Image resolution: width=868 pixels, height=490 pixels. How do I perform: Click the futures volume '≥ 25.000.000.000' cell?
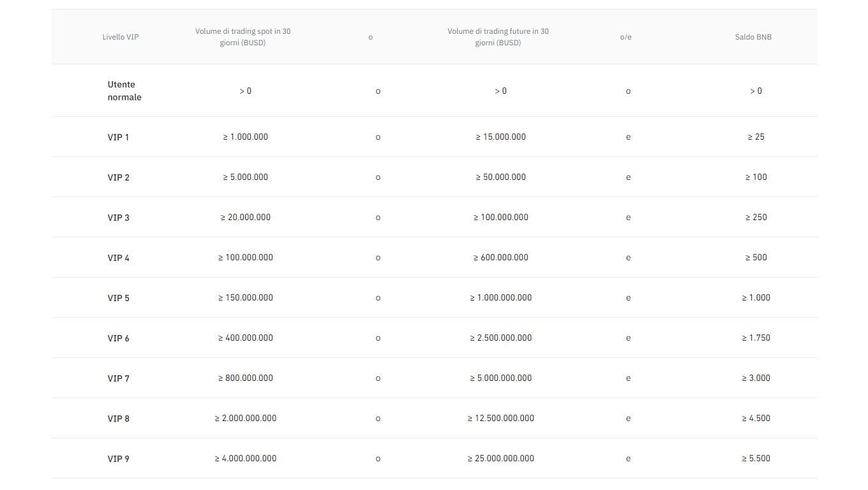(x=501, y=458)
